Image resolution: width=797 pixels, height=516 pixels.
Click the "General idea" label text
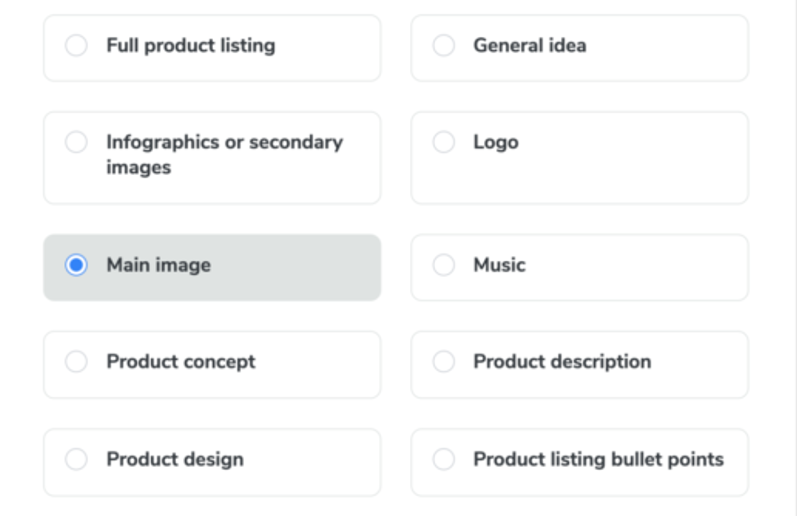point(530,46)
